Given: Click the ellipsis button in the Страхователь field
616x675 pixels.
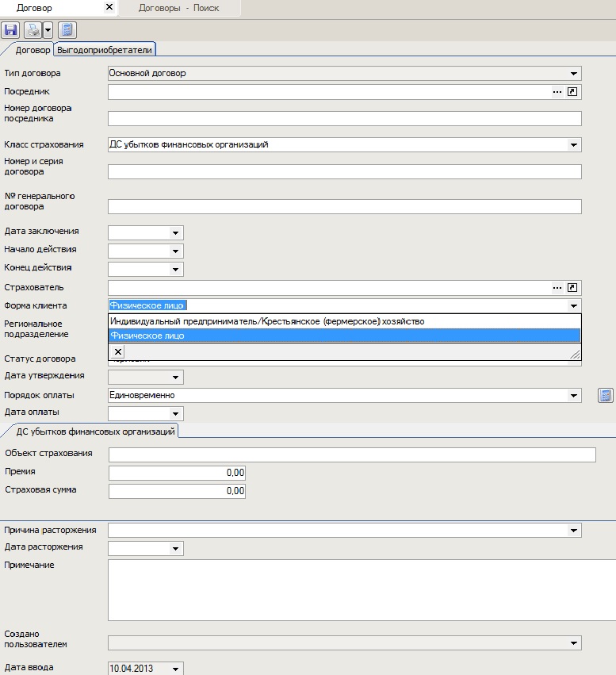Looking at the screenshot, I should pos(557,287).
